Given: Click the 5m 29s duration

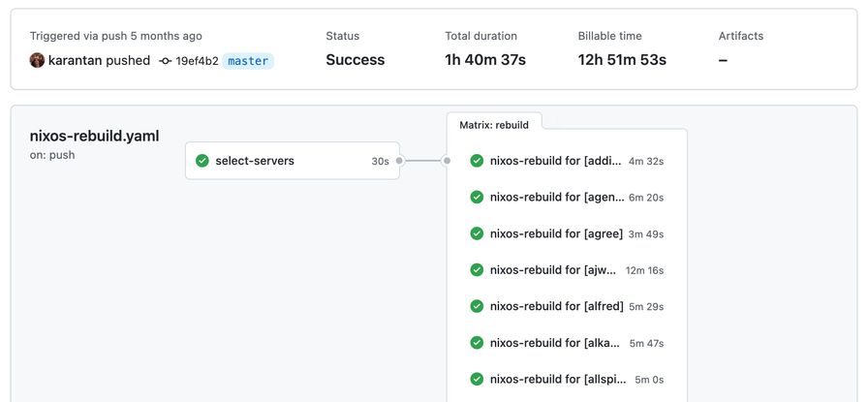Looking at the screenshot, I should point(646,307).
